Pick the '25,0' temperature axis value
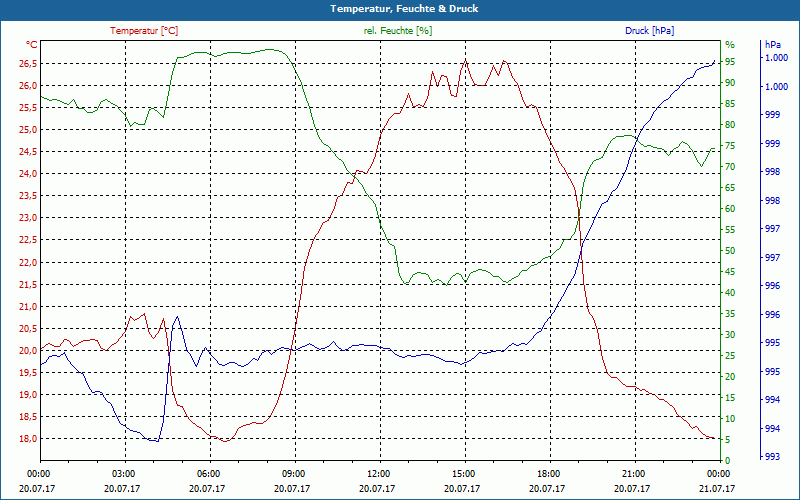The height and width of the screenshot is (500, 800). 28,130
